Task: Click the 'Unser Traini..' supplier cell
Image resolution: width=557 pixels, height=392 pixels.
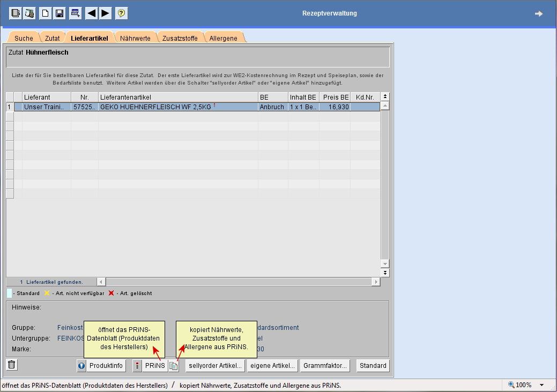Action: (x=47, y=107)
